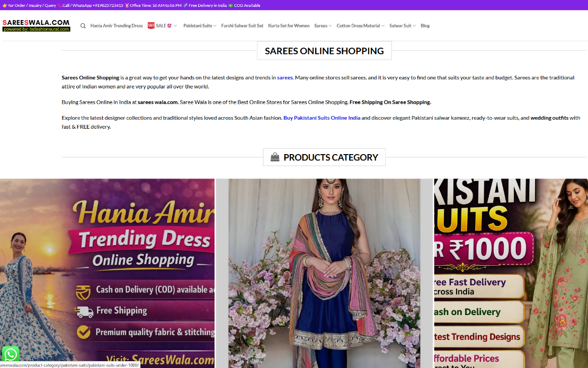
Task: Expand the Cotton Dress Material dropdown chevron
Action: point(383,26)
